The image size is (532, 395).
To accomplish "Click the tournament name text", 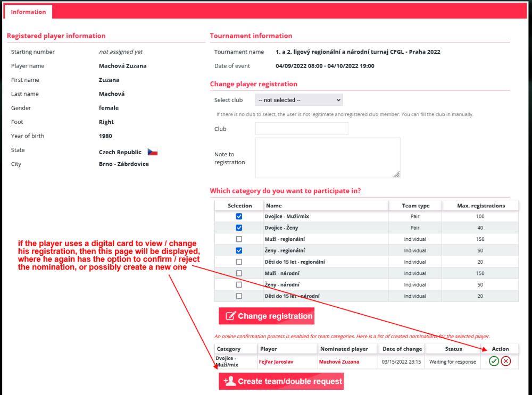I will [x=358, y=52].
